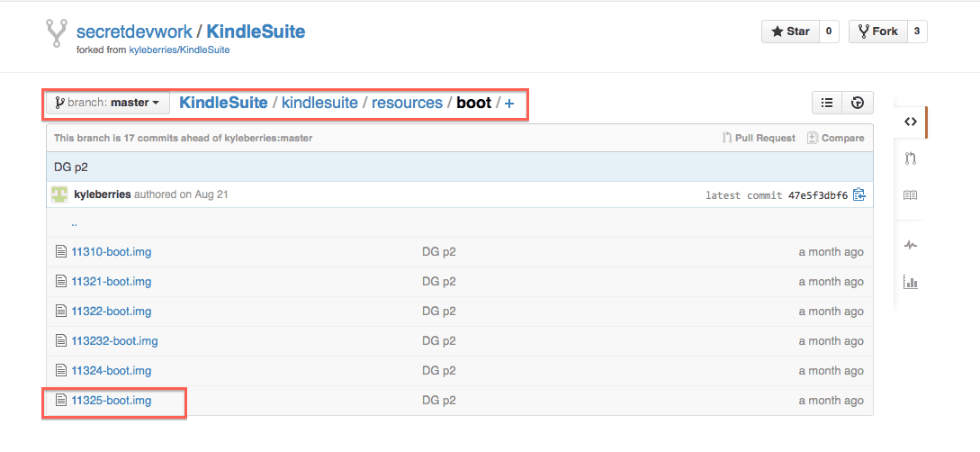Click the Pull Request link
Screen dimensions: 980x452
tap(759, 138)
